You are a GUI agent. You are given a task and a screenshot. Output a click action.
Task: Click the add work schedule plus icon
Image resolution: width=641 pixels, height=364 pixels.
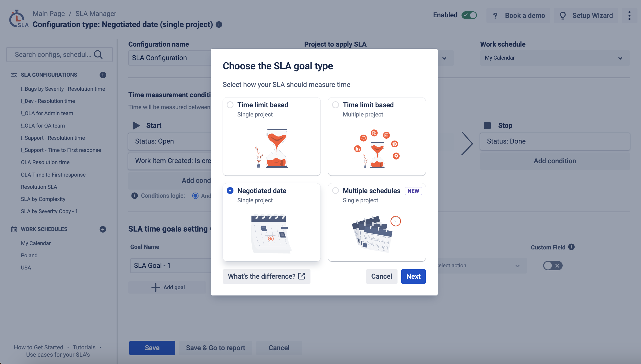(103, 229)
